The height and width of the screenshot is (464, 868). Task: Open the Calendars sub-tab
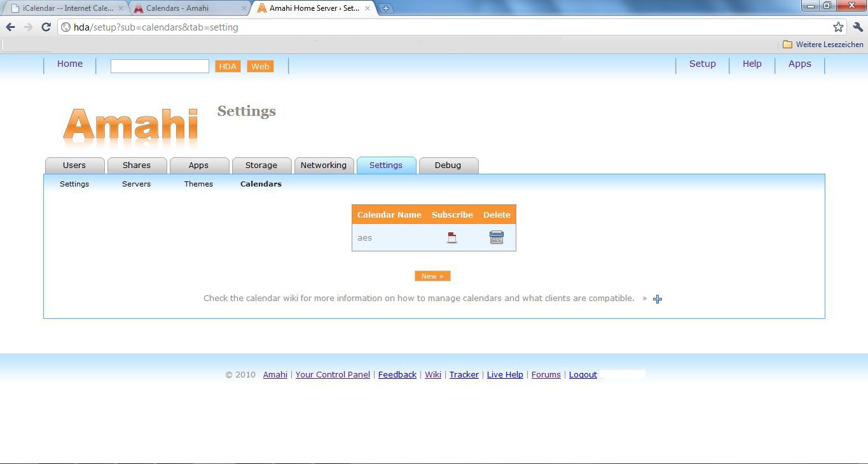(x=261, y=184)
